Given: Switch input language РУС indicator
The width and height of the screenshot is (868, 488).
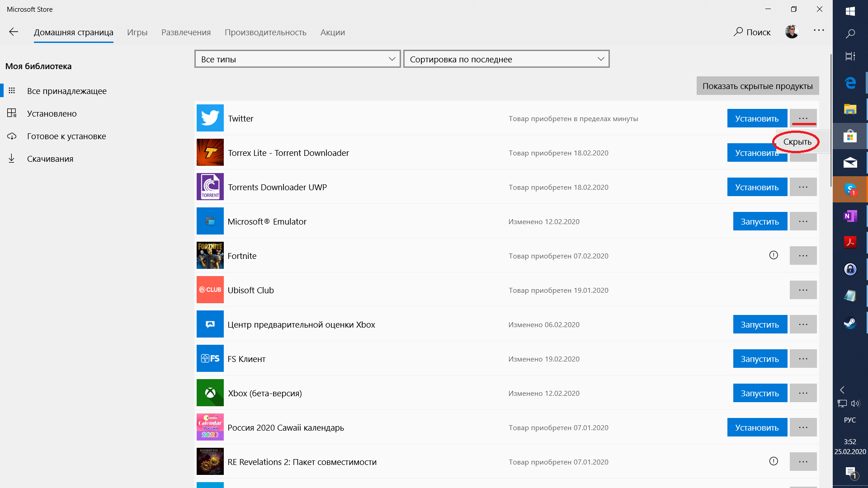Looking at the screenshot, I should [x=850, y=420].
